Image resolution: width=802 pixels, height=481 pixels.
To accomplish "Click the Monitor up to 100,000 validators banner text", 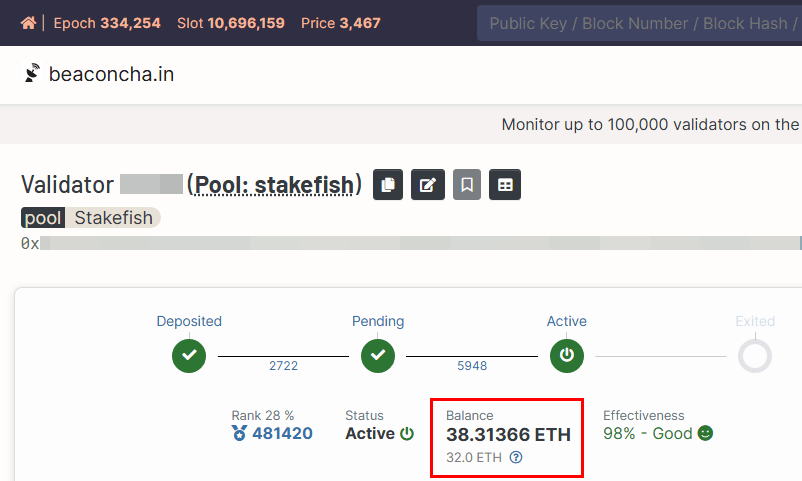I will [x=651, y=124].
